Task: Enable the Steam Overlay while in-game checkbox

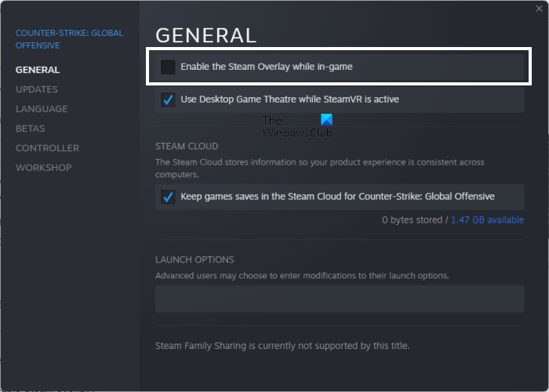Action: [x=168, y=67]
